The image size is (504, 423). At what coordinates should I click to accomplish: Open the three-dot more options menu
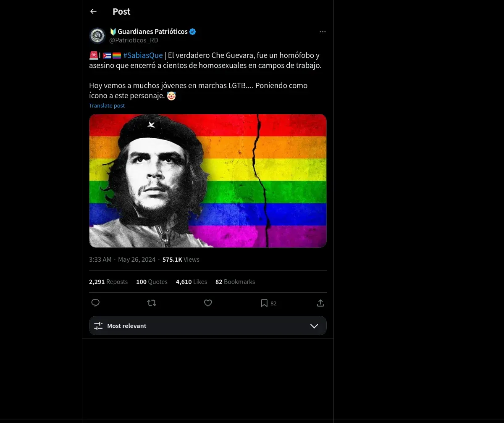[323, 32]
